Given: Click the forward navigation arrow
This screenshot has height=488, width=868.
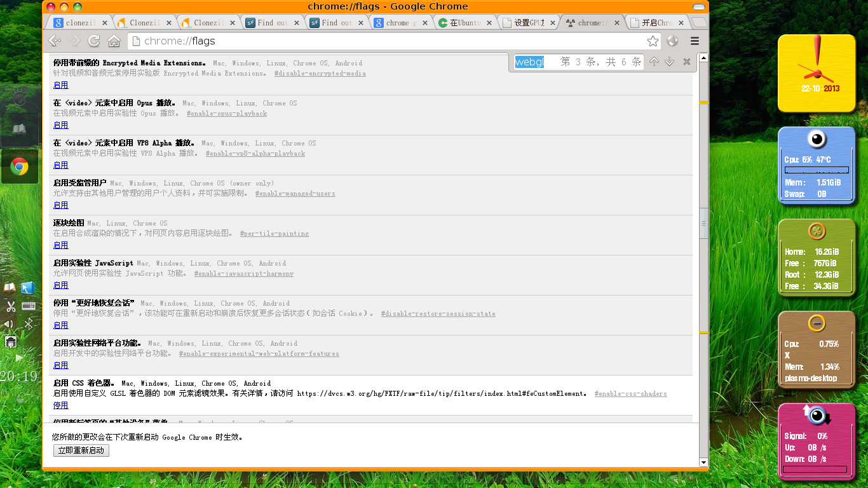Looking at the screenshot, I should point(75,41).
